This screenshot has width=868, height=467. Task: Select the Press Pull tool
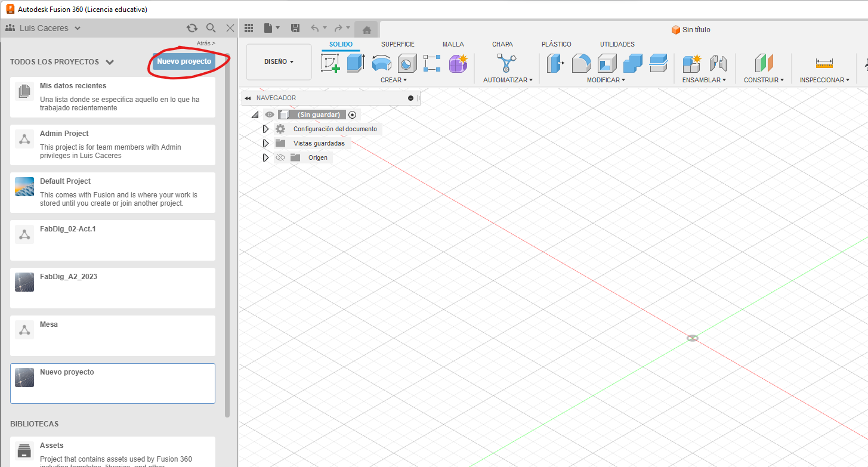pos(555,63)
